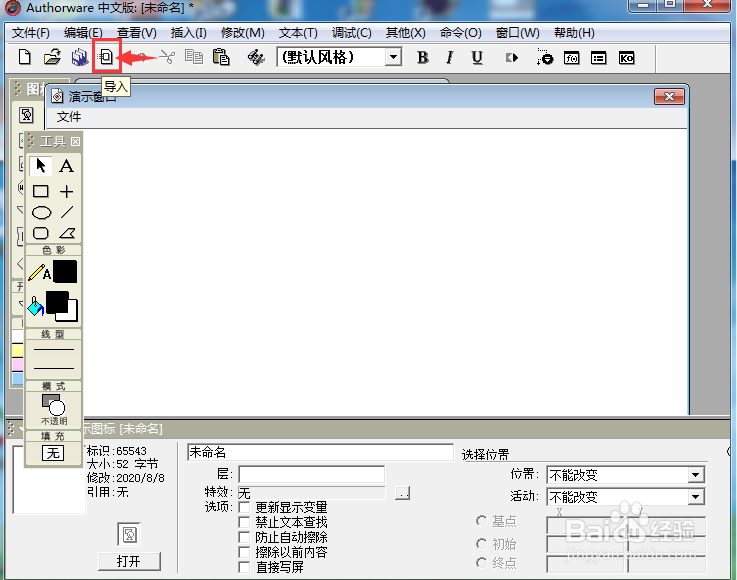
Task: Open the 帮助(H) menu
Action: pyautogui.click(x=574, y=33)
